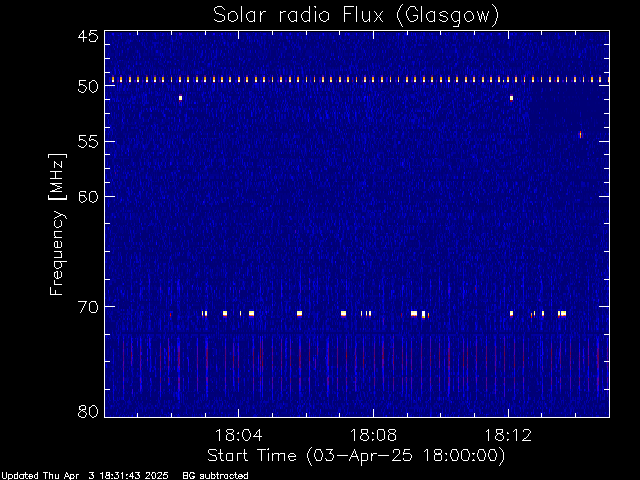
Task: Click the 'Start Time (03-Apr-25 18:00:00)' label
Action: [x=356, y=456]
